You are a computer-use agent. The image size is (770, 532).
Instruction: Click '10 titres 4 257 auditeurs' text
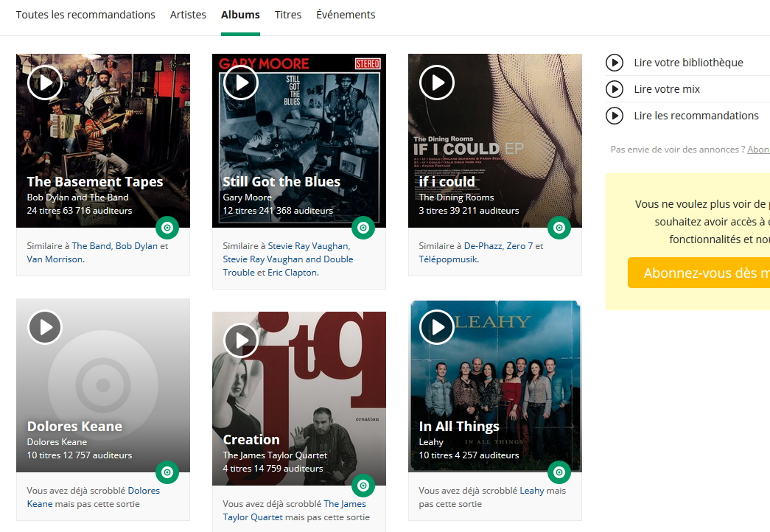point(469,455)
